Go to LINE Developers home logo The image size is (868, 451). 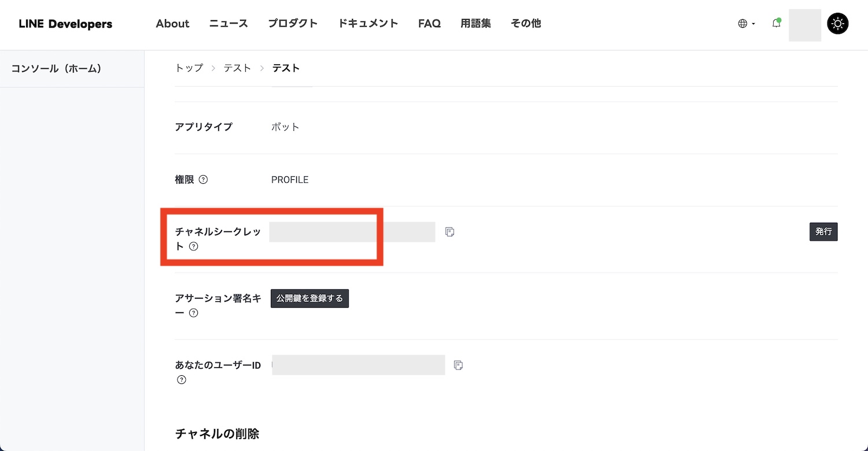click(x=65, y=24)
